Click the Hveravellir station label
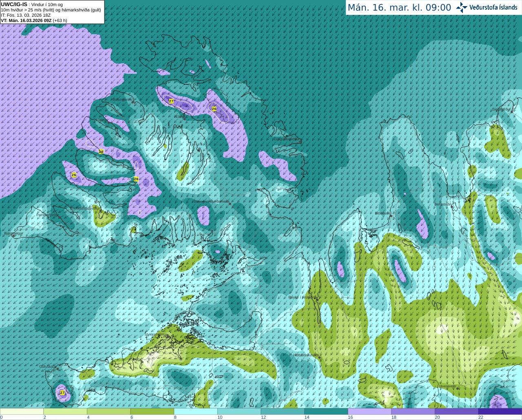The image size is (522, 420). [448, 386]
